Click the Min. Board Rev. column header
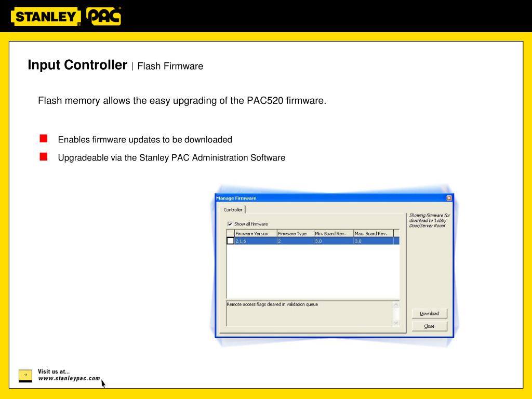Screen dimensions: 532x399 (x=334, y=233)
